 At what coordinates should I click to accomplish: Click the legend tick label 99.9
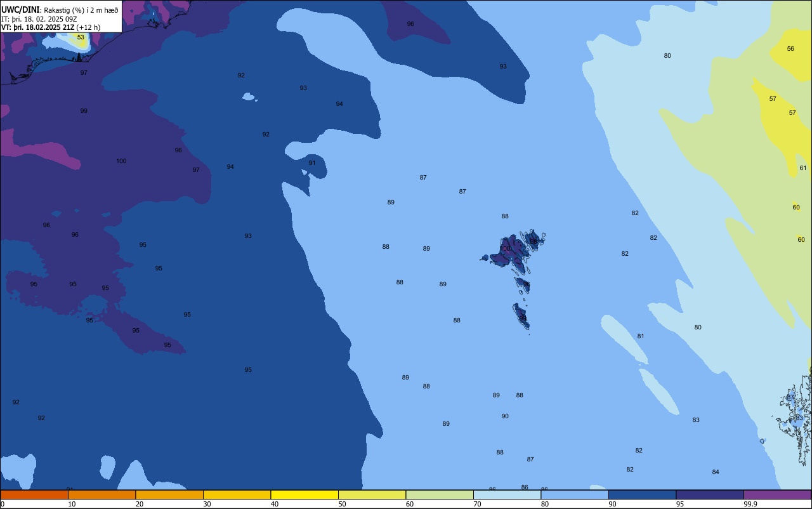750,504
